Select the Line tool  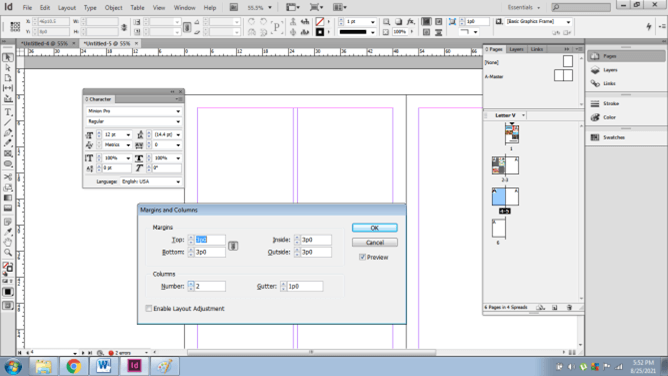pos(8,123)
